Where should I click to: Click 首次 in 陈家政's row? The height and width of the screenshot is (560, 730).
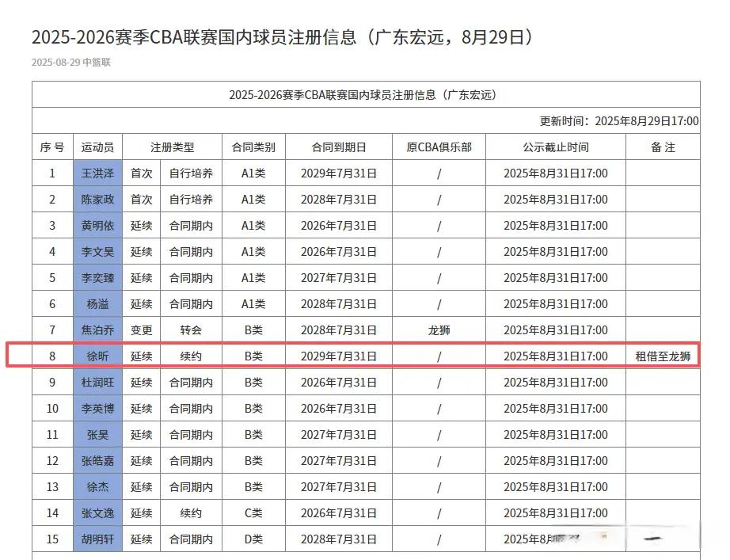pos(141,200)
